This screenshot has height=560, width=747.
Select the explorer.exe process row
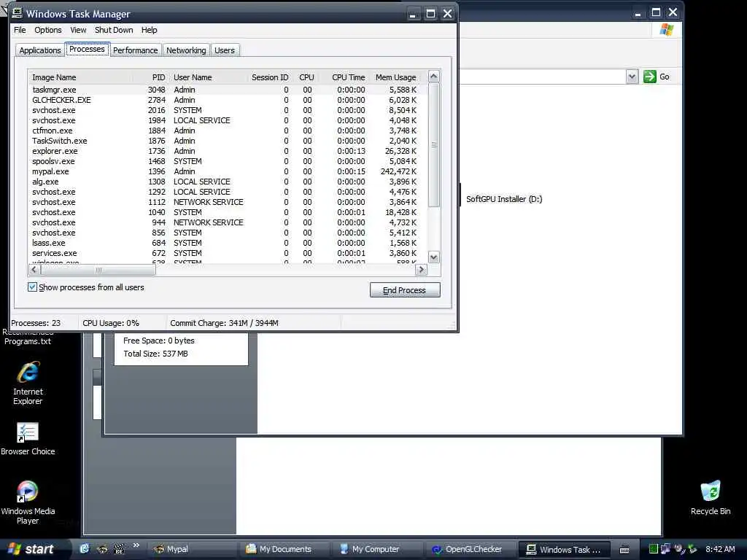point(227,151)
